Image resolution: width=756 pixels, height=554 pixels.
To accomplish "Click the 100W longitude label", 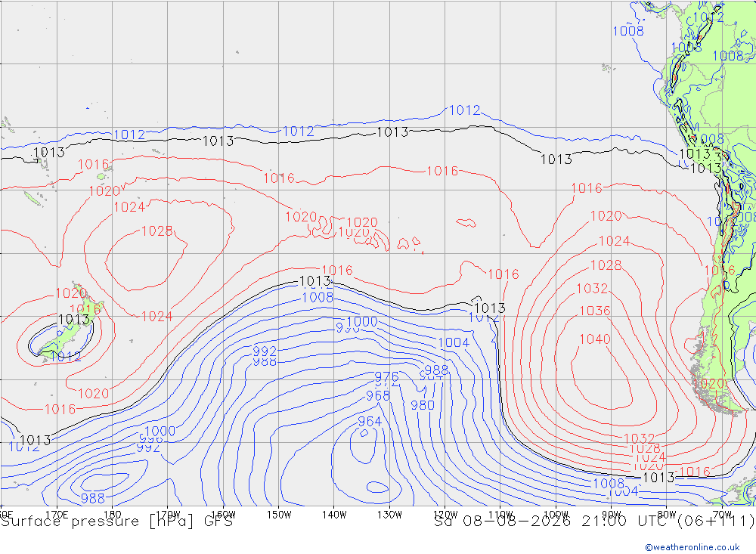I will [x=556, y=515].
